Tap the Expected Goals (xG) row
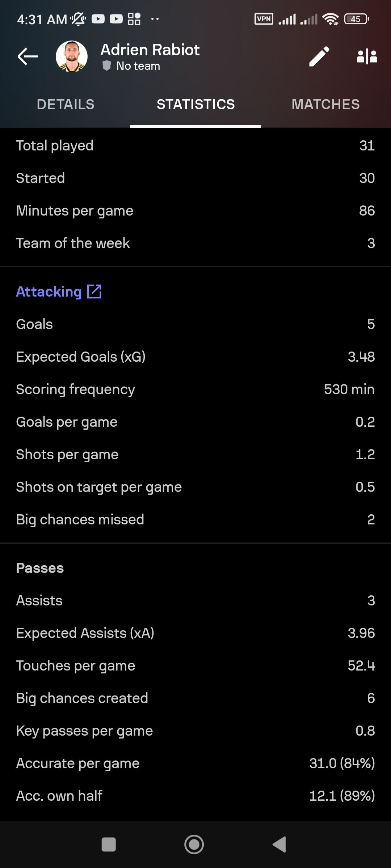The image size is (391, 868). pos(195,357)
